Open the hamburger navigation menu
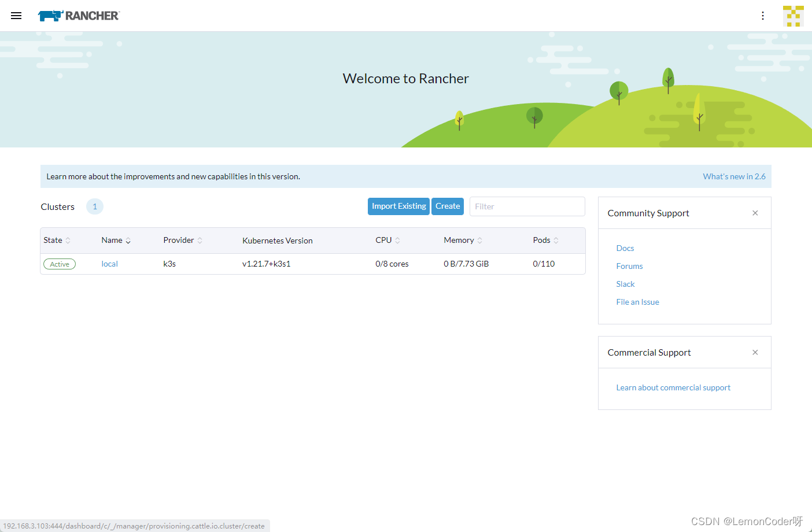 [x=16, y=16]
